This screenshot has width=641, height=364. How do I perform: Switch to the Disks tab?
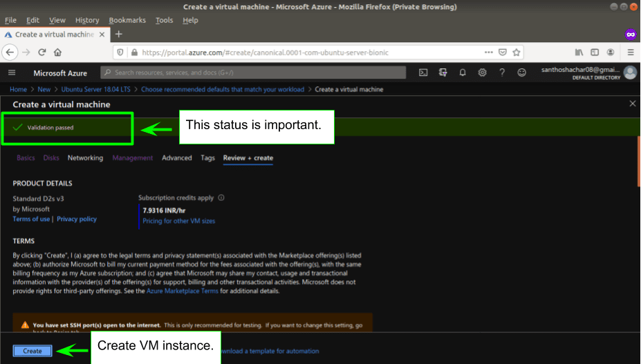pyautogui.click(x=51, y=157)
